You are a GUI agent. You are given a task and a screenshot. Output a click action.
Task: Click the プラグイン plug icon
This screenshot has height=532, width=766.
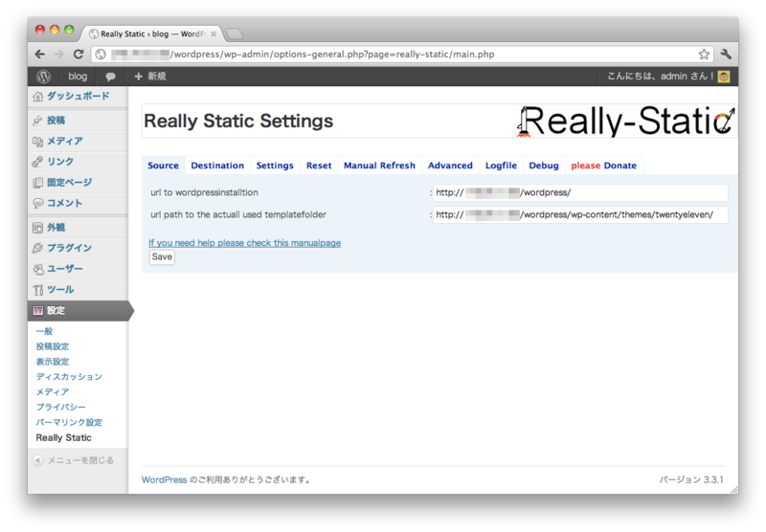pyautogui.click(x=37, y=248)
